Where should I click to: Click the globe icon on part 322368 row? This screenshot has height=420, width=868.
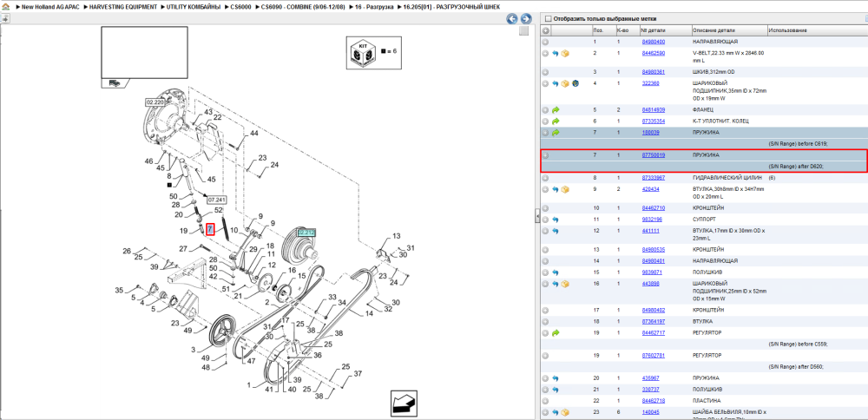click(575, 83)
